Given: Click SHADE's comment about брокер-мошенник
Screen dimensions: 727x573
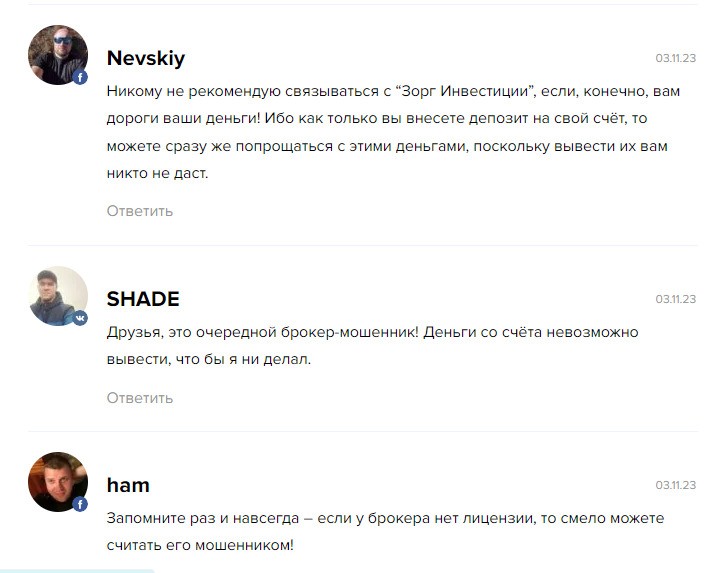Looking at the screenshot, I should 372,345.
